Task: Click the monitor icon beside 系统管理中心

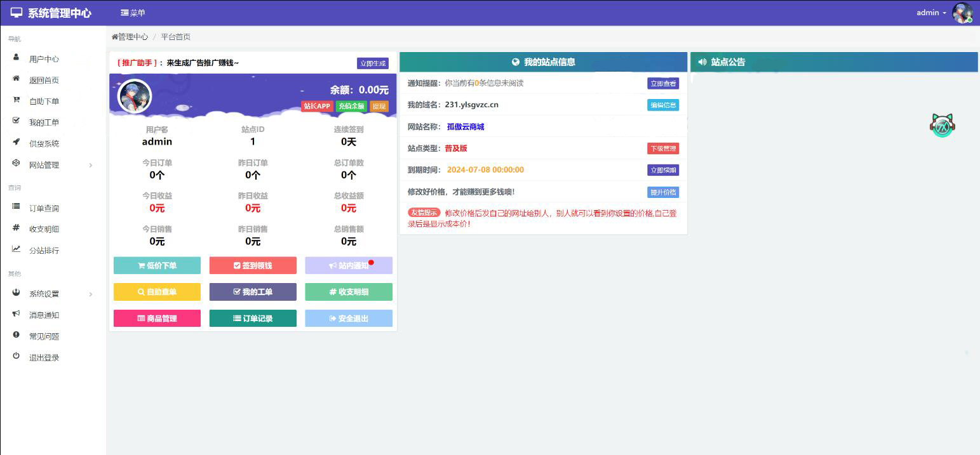Action: click(15, 12)
